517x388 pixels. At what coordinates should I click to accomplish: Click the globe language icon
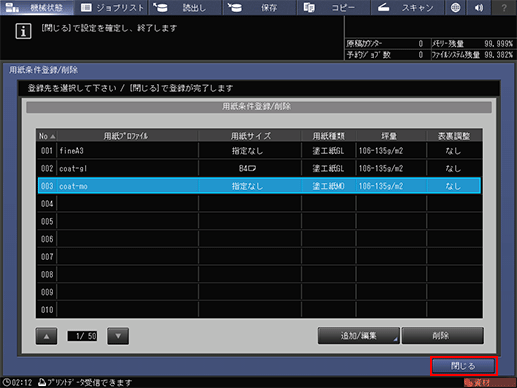click(x=455, y=7)
